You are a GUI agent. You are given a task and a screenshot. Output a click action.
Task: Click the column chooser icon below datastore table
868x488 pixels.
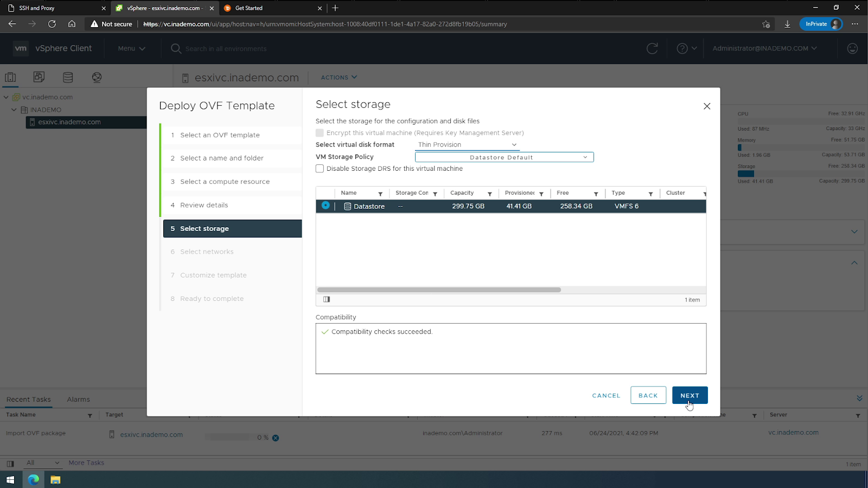[x=327, y=299]
